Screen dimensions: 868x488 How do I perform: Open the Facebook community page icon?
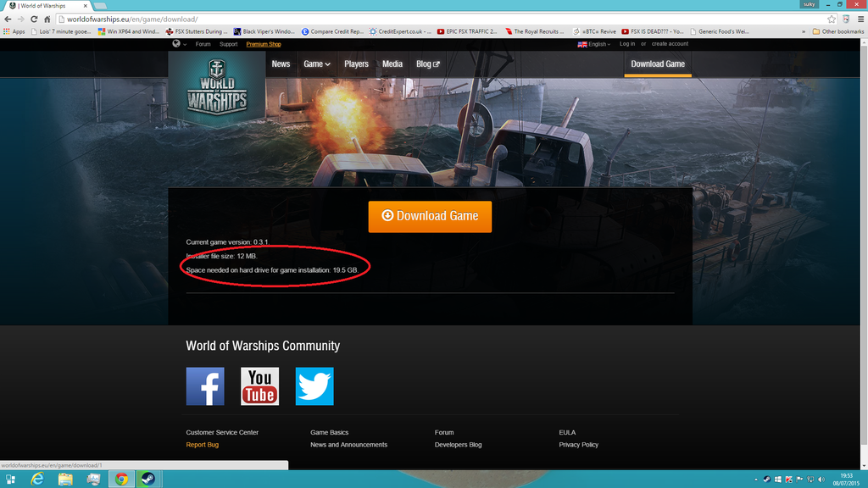205,386
